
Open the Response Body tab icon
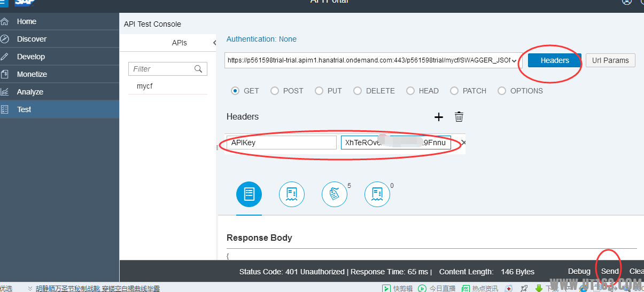(249, 195)
